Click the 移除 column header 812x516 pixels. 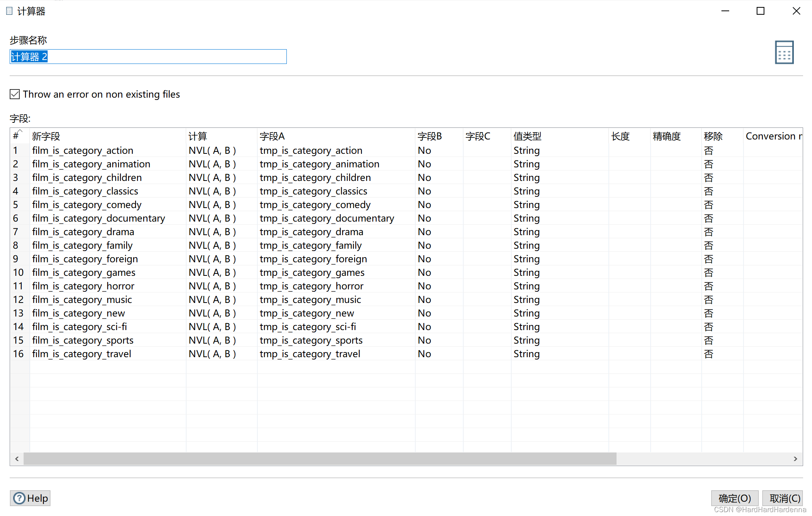coord(723,136)
